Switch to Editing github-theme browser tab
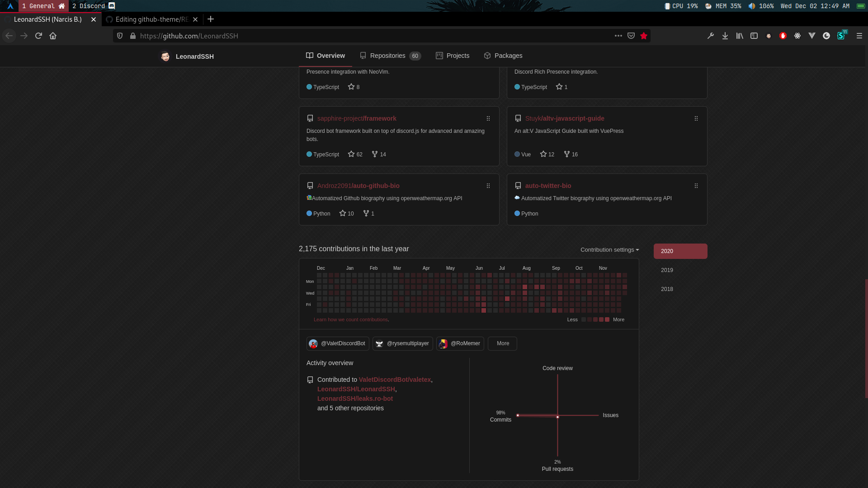The width and height of the screenshot is (868, 488). (x=151, y=19)
